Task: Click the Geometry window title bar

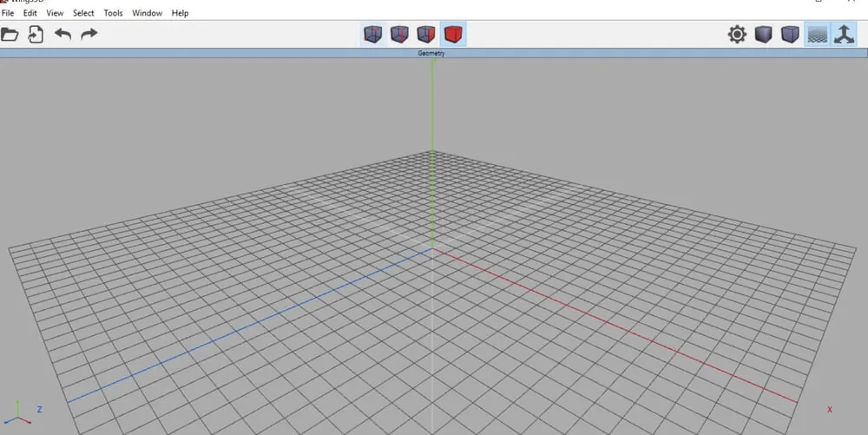Action: [x=434, y=53]
